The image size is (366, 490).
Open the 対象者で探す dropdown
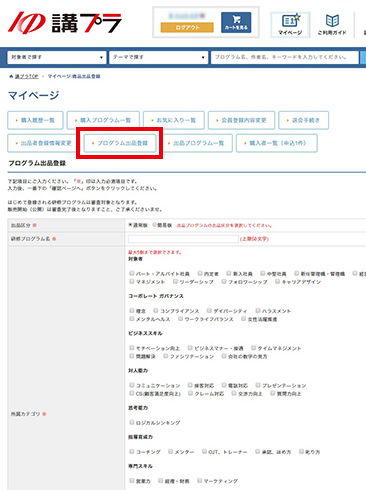57,57
